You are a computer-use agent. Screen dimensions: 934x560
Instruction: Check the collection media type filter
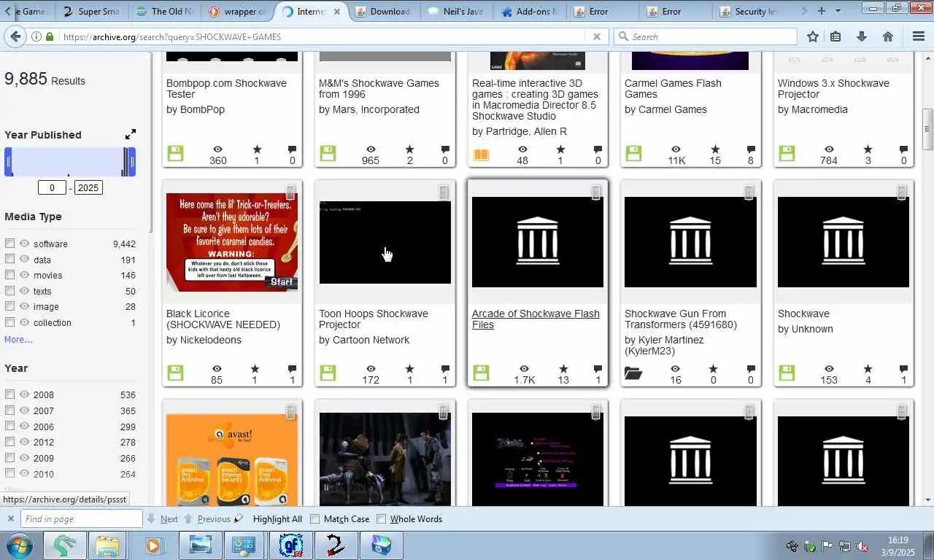tap(9, 322)
